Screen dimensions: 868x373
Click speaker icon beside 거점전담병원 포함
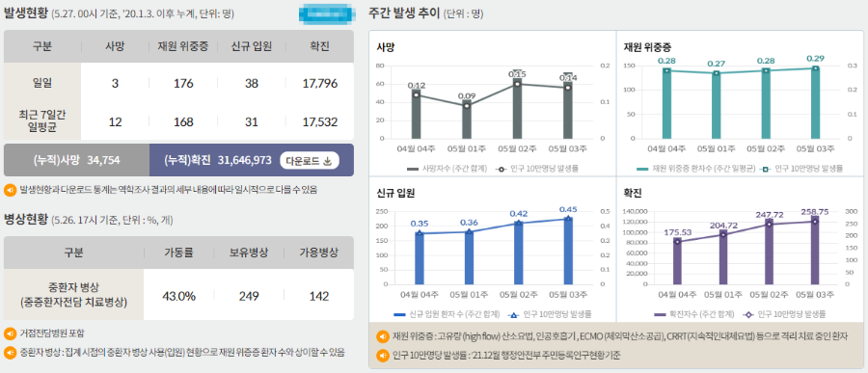point(10,333)
